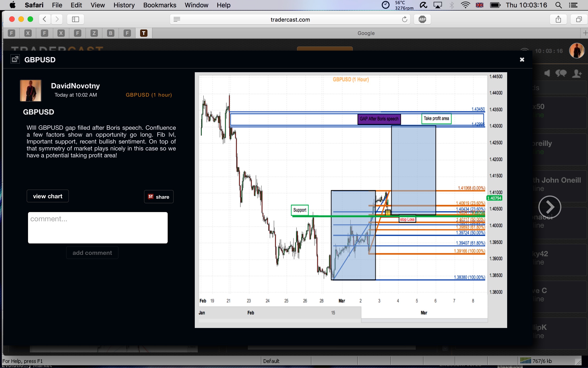Image resolution: width=588 pixels, height=368 pixels.
Task: Open the user avatar in Tradercast header
Action: [577, 51]
